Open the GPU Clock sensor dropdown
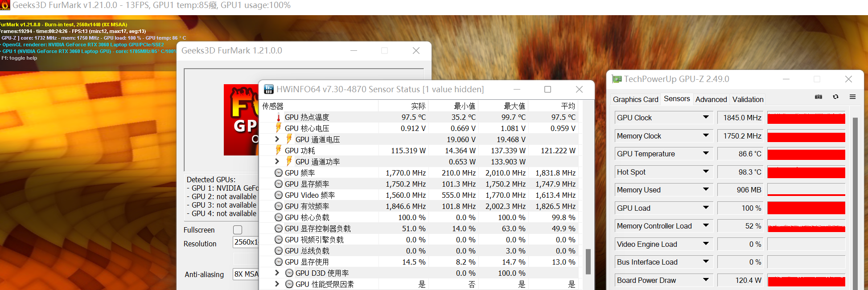The image size is (868, 290). (x=706, y=118)
